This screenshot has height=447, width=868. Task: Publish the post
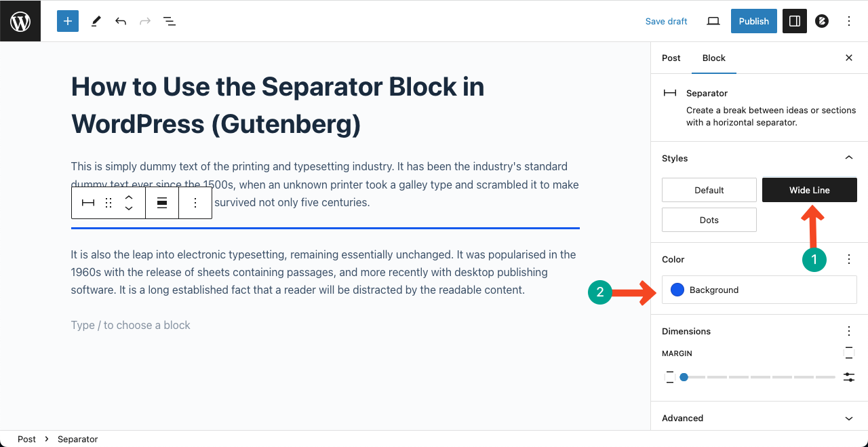[753, 21]
